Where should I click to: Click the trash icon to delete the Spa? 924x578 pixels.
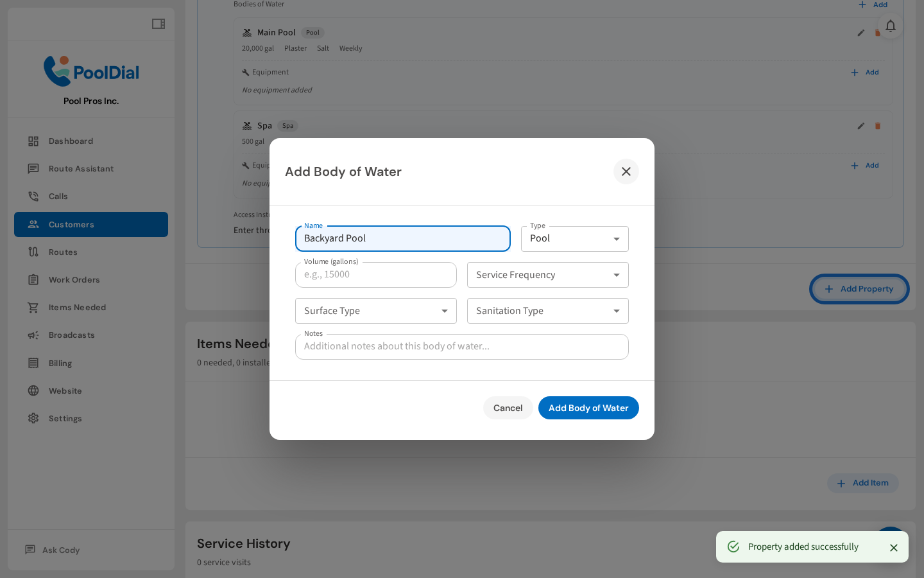(877, 126)
